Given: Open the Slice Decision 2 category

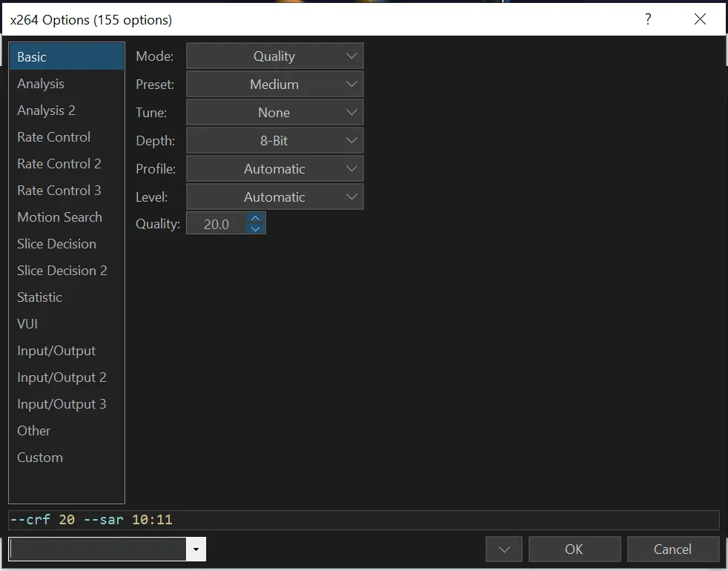Looking at the screenshot, I should [67, 271].
